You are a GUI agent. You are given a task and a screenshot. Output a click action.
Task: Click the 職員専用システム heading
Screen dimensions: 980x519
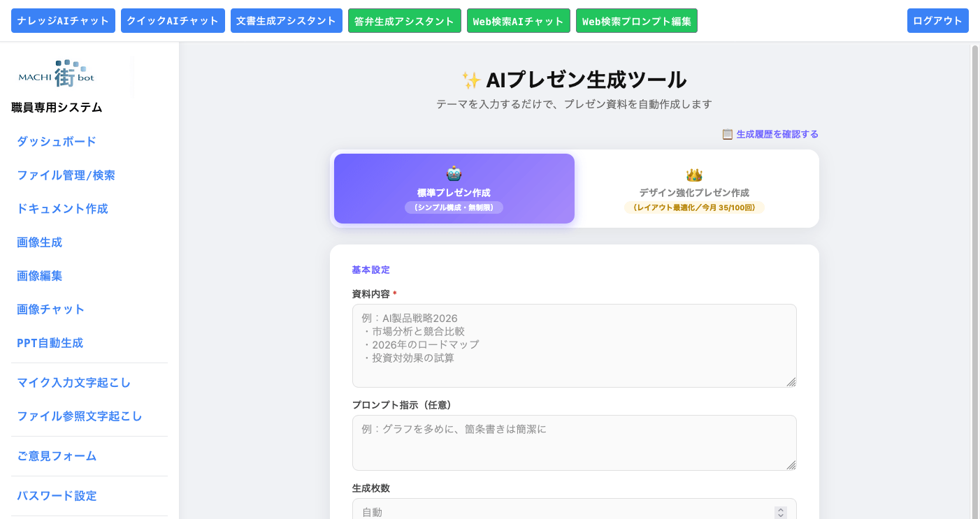click(57, 108)
